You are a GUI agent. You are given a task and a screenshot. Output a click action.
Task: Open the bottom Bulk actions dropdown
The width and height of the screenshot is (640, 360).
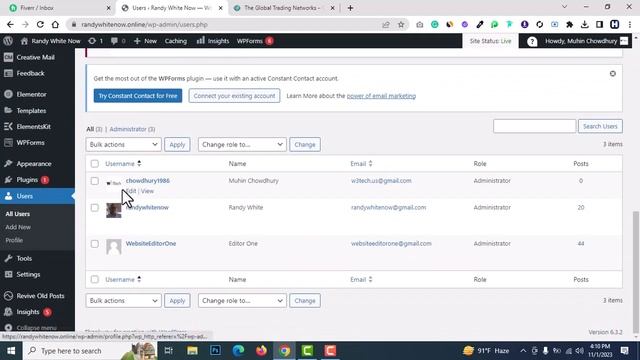point(123,300)
